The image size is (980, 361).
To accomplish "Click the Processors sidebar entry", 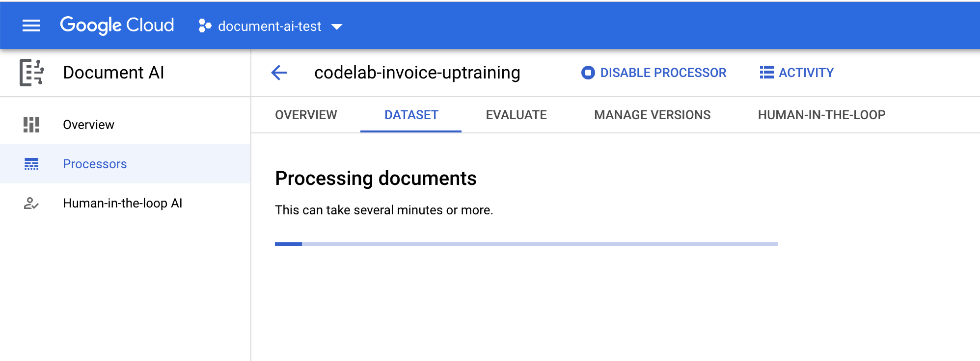I will 95,164.
